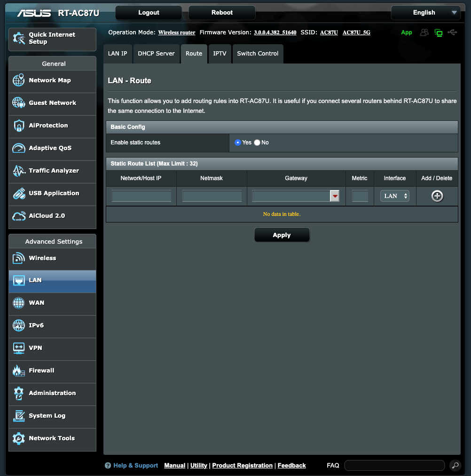The image size is (471, 476).
Task: Open the Product Registration link
Action: pyautogui.click(x=242, y=465)
